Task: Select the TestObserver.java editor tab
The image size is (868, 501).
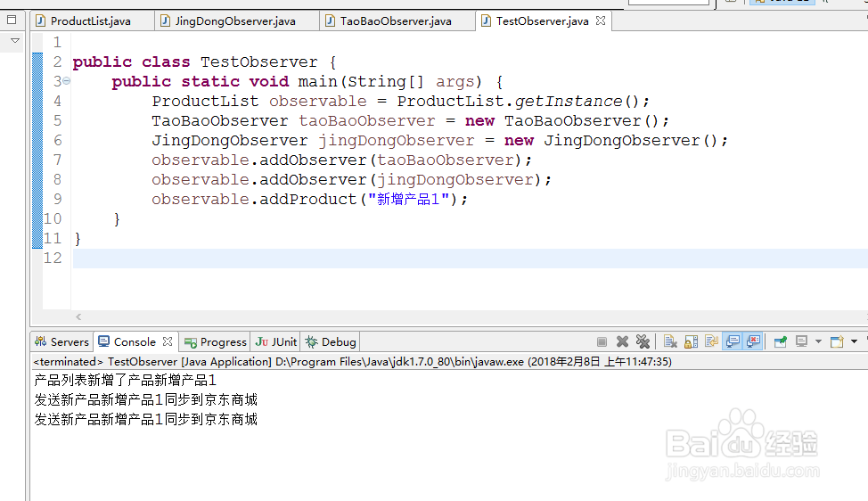Action: coord(542,21)
